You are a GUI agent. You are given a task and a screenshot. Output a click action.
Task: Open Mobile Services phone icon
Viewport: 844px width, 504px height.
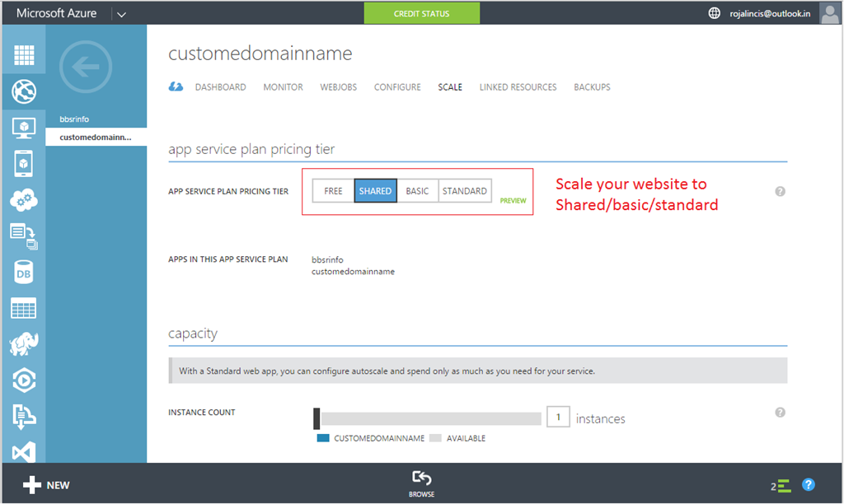[x=24, y=164]
